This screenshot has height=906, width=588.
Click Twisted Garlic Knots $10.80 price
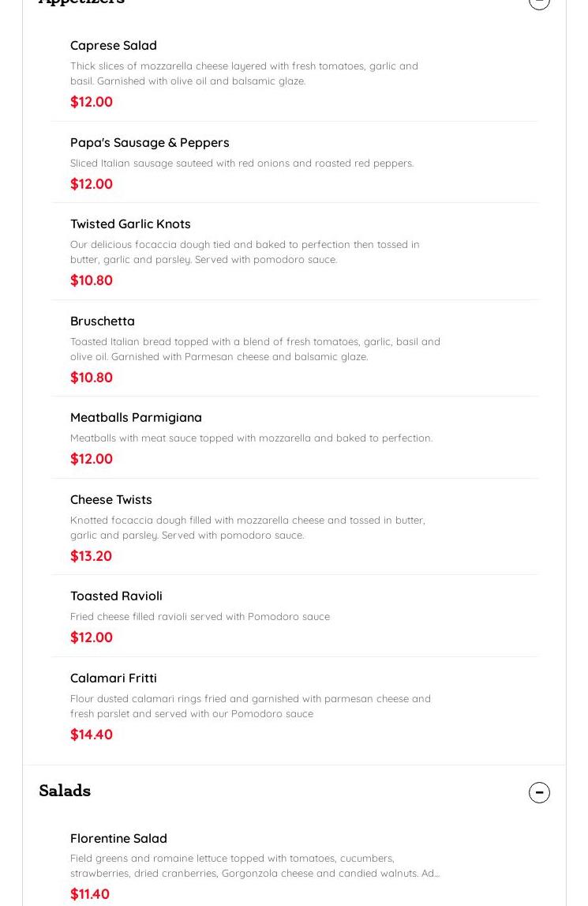(92, 280)
